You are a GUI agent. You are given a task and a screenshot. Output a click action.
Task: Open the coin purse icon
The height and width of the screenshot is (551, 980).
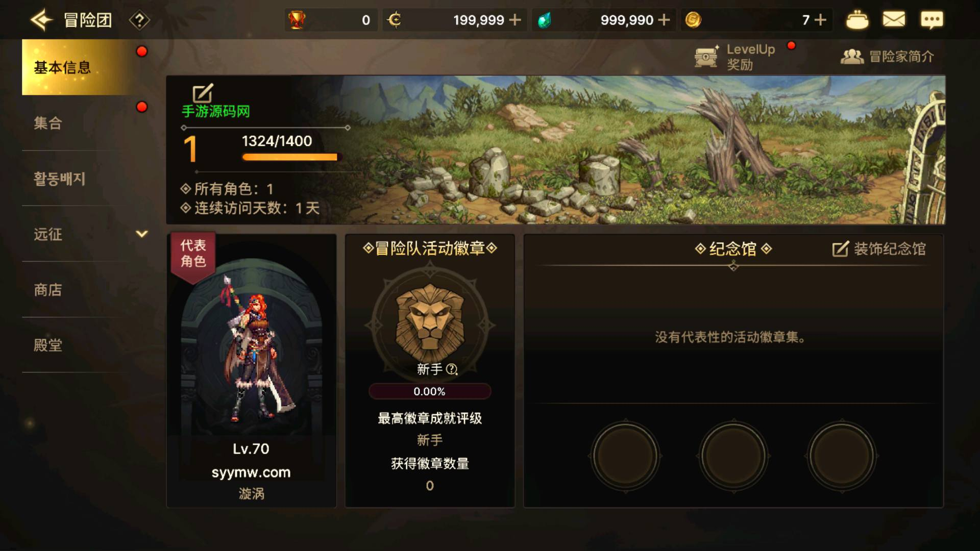tap(857, 20)
